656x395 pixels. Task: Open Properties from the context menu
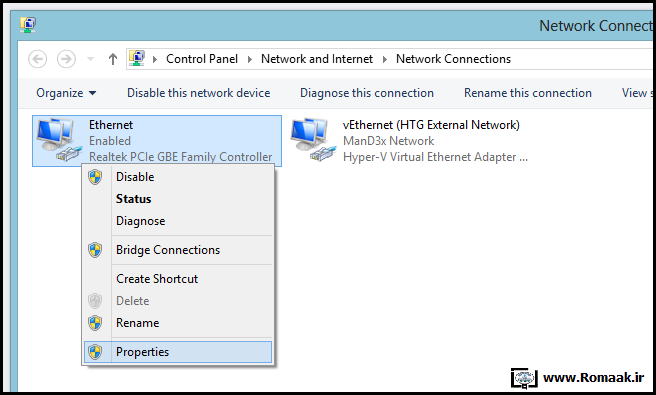coord(178,352)
